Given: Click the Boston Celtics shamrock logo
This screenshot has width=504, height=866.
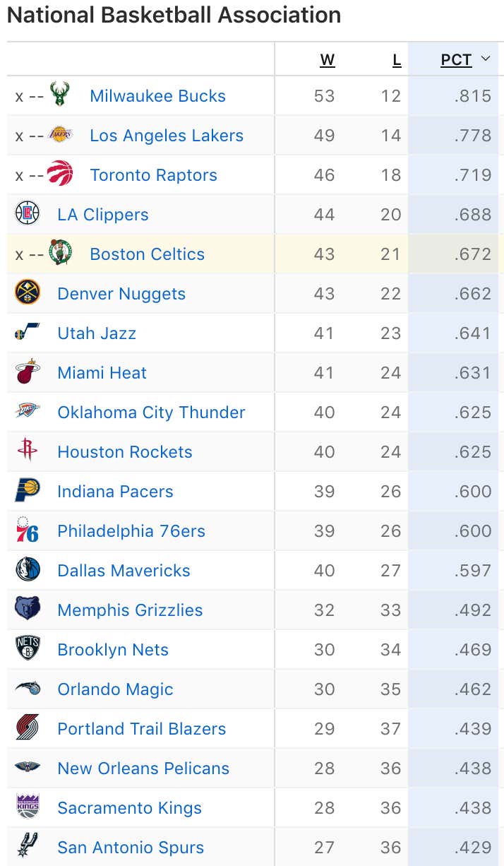Looking at the screenshot, I should pos(60,253).
